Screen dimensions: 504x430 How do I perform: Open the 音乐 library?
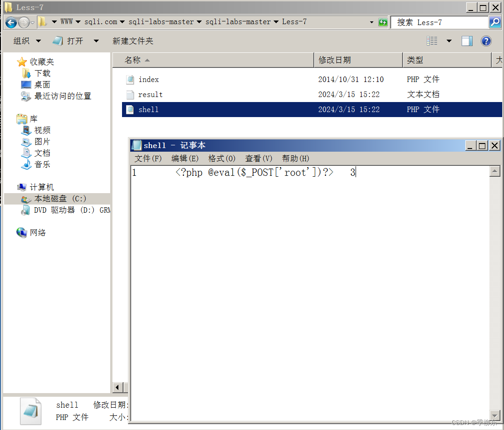tap(42, 164)
